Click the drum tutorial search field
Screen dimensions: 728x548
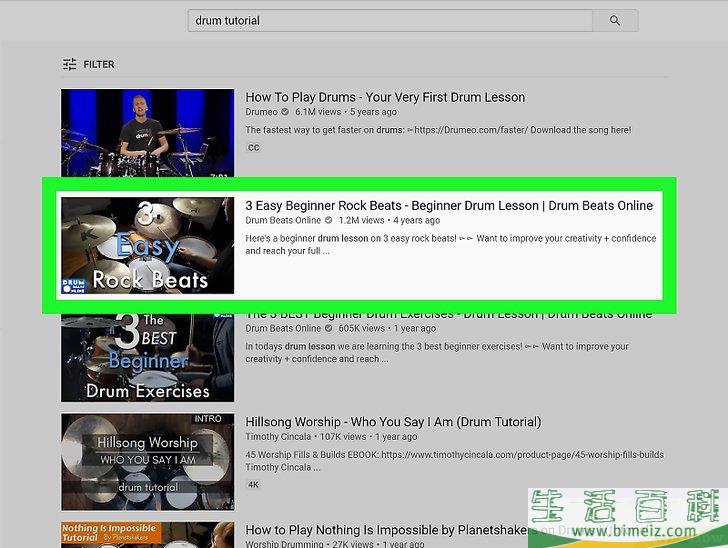[390, 20]
